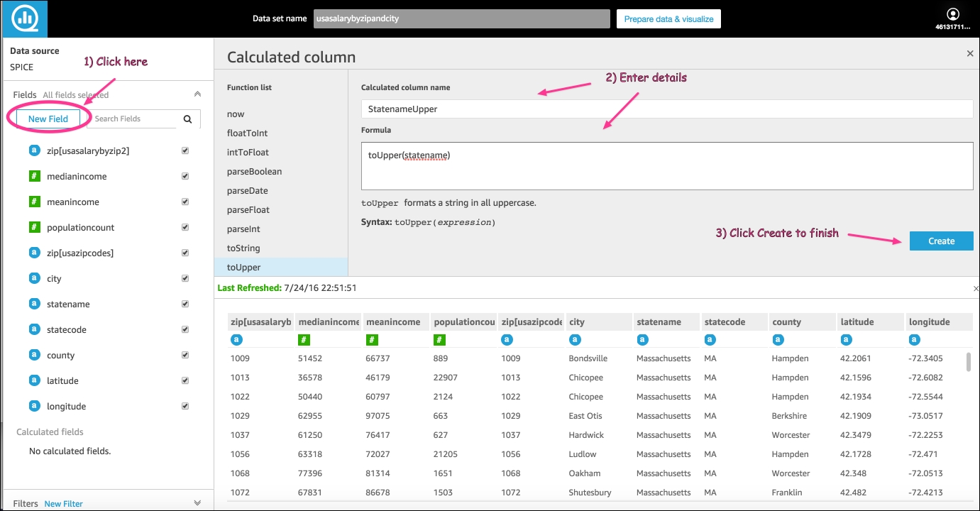Click data type icon under city column header
The width and height of the screenshot is (980, 511).
tap(575, 340)
